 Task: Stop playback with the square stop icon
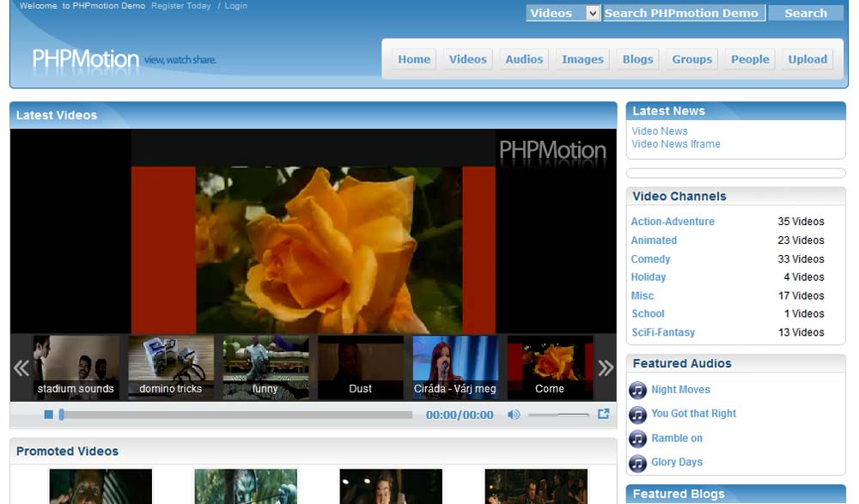click(x=49, y=415)
